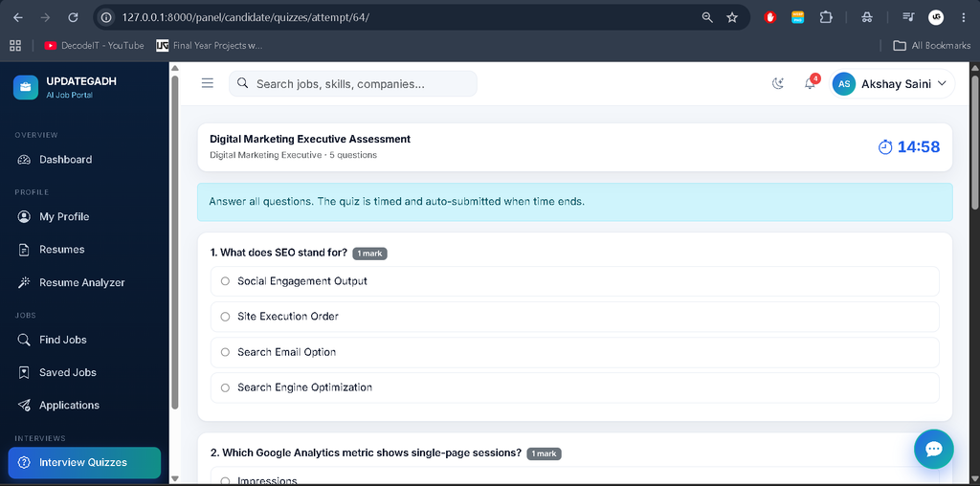Image resolution: width=980 pixels, height=486 pixels.
Task: Open the Extensions puzzle icon
Action: [826, 17]
